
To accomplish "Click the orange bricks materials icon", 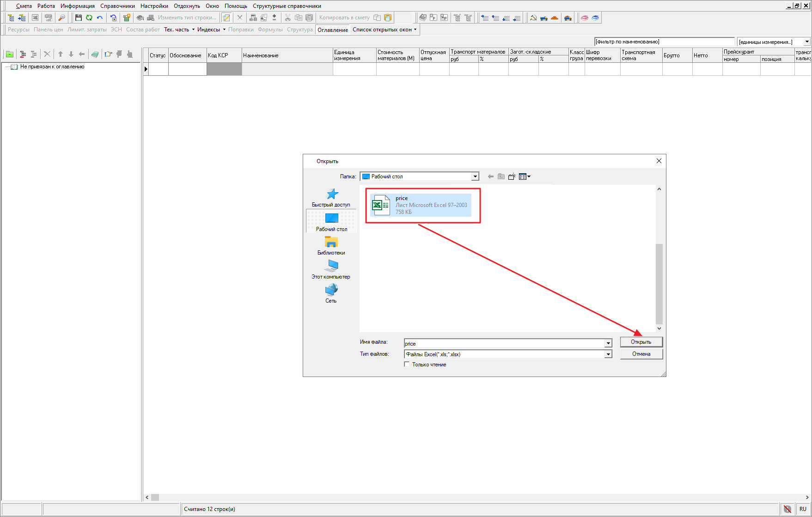I will (555, 18).
